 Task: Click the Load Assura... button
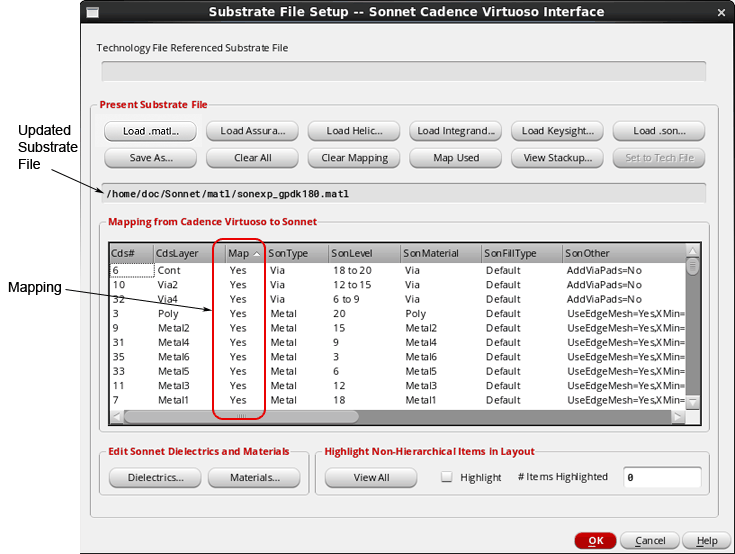pyautogui.click(x=252, y=131)
